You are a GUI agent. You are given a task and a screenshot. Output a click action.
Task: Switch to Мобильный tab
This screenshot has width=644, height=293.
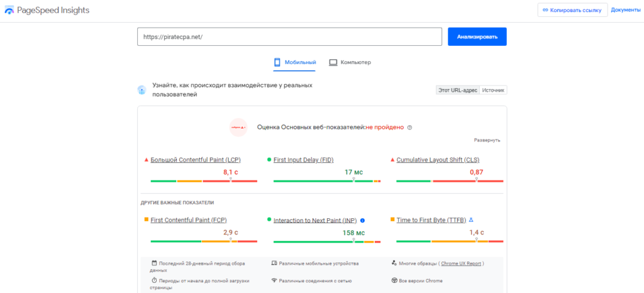click(295, 63)
